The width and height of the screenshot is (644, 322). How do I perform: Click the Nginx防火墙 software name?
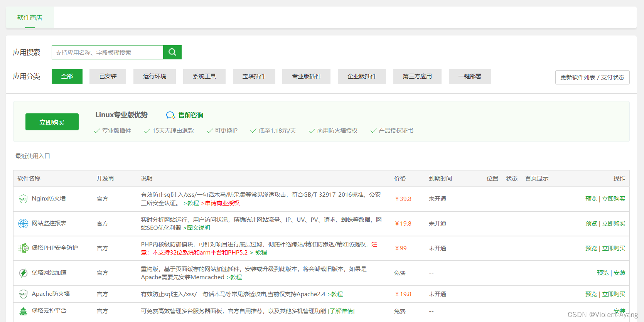(49, 199)
